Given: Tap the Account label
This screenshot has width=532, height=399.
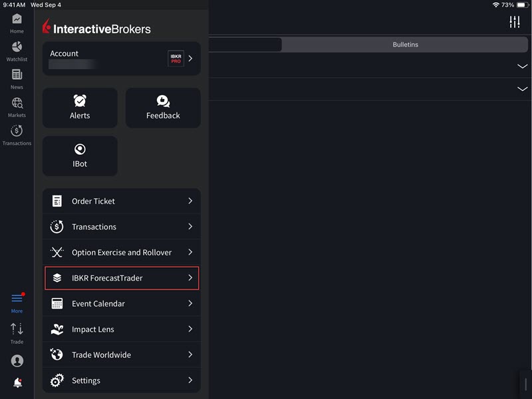Looking at the screenshot, I should tap(64, 54).
